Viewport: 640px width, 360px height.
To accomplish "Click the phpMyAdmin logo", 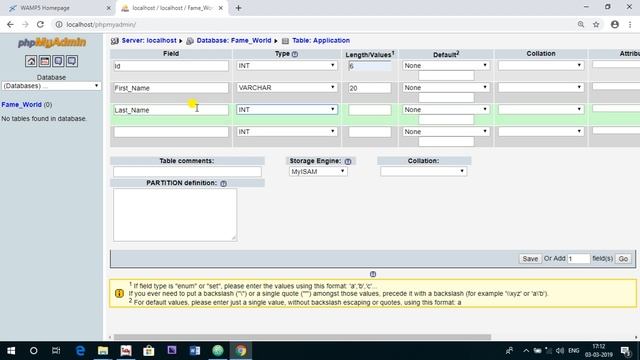I will (x=52, y=42).
